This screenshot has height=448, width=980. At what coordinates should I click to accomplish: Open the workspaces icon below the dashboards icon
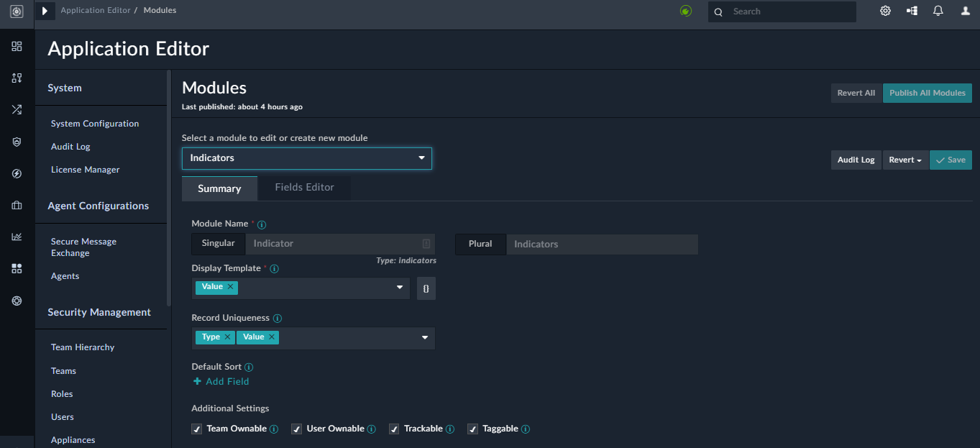coord(17,78)
